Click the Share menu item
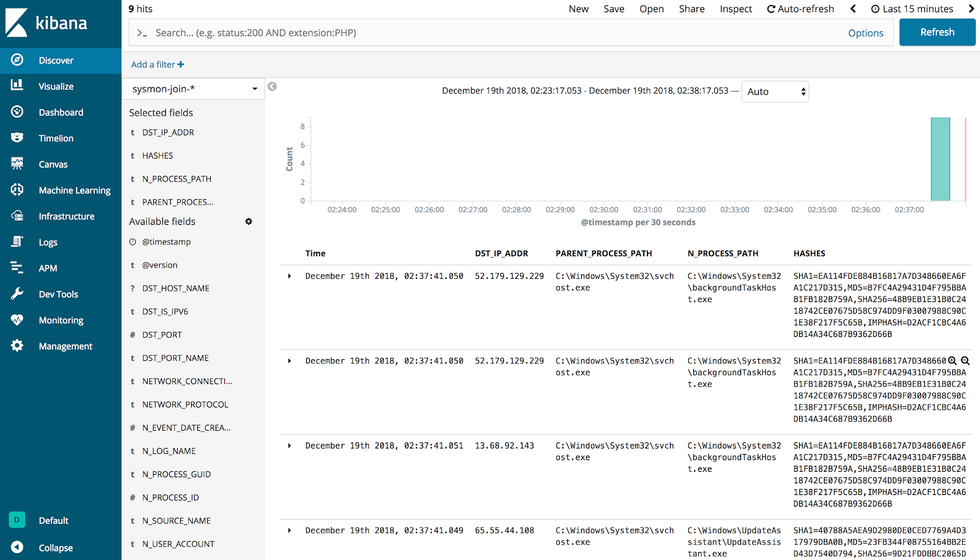This screenshot has height=560, width=980. click(x=692, y=9)
